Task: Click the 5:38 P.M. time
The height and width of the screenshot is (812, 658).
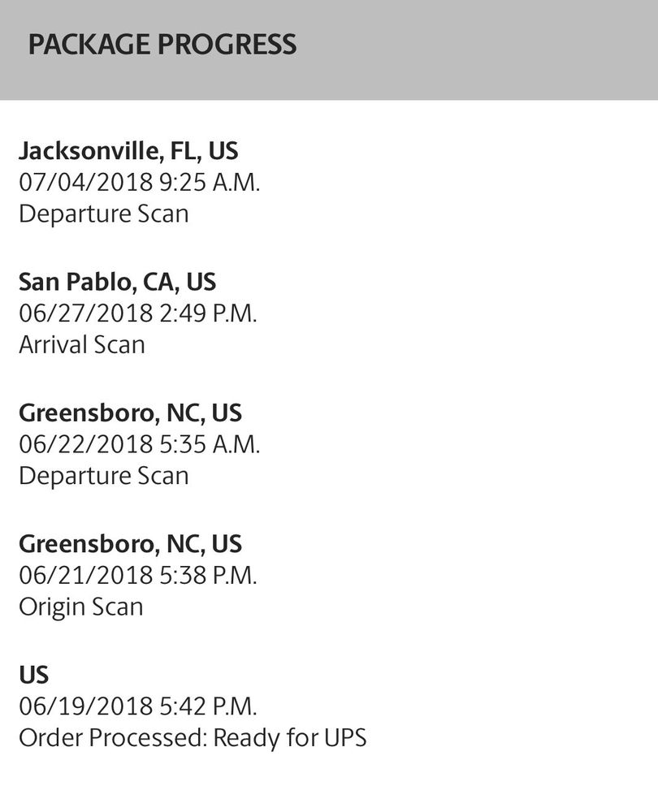Action: (208, 575)
